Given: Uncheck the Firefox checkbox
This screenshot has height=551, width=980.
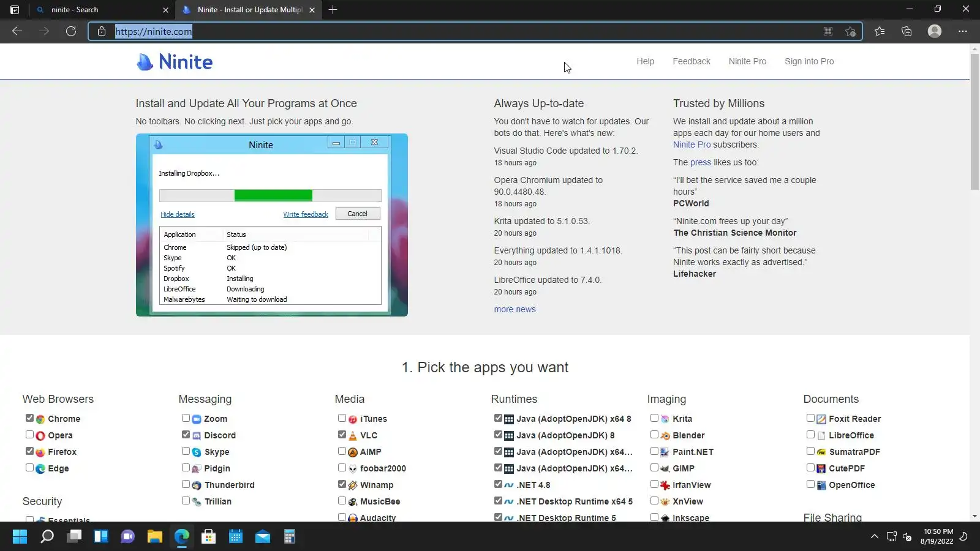Looking at the screenshot, I should pyautogui.click(x=29, y=451).
